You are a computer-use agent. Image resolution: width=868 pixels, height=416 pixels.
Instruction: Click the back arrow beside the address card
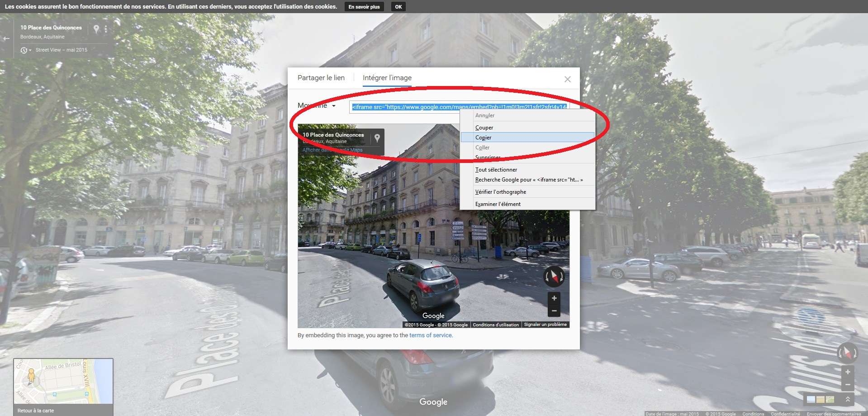(6, 38)
